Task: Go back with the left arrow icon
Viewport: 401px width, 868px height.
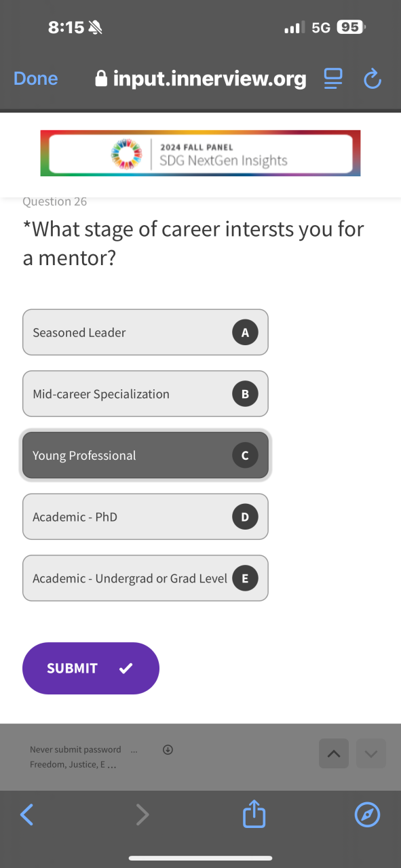Action: pos(26,814)
